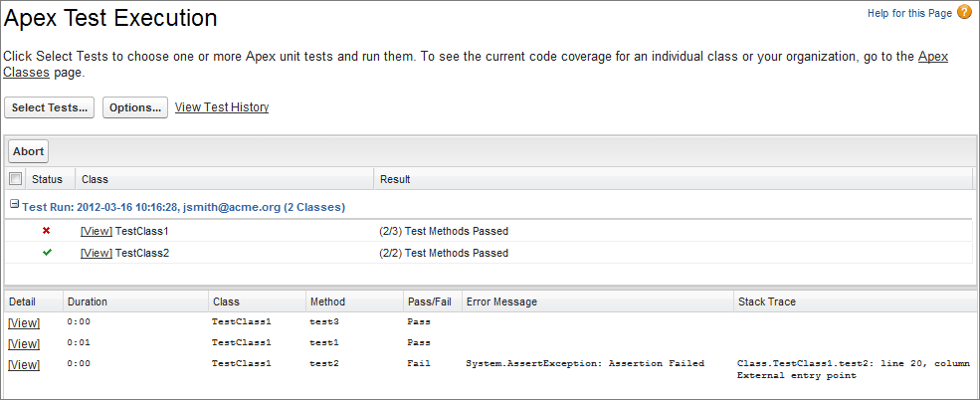Image resolution: width=980 pixels, height=400 pixels.
Task: View TestClass2 class source link
Action: [x=97, y=253]
